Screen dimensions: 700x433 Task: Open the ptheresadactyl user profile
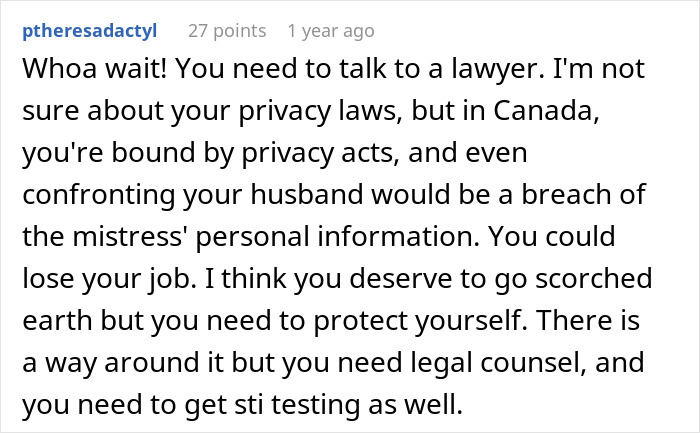pos(88,31)
